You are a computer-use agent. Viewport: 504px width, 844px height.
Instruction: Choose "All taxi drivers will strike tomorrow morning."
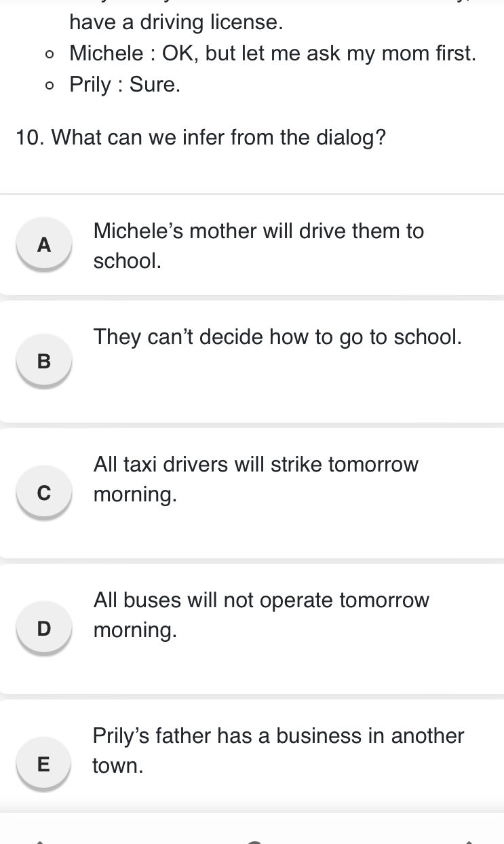tap(256, 479)
